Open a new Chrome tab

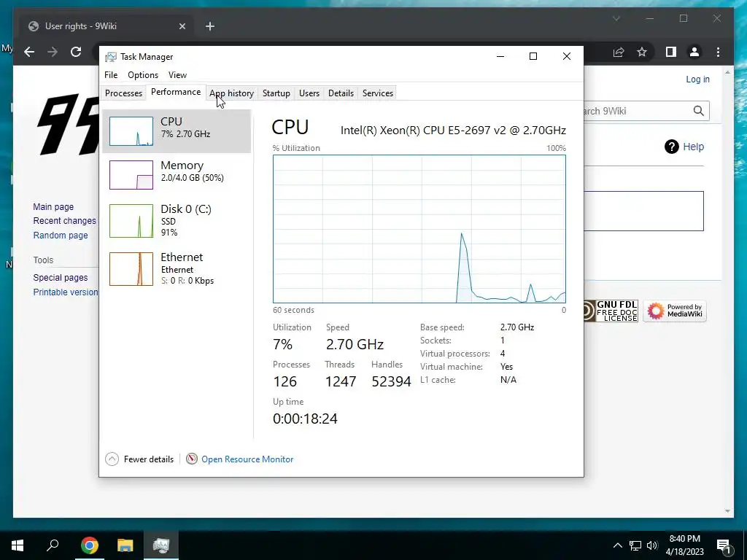(x=210, y=26)
